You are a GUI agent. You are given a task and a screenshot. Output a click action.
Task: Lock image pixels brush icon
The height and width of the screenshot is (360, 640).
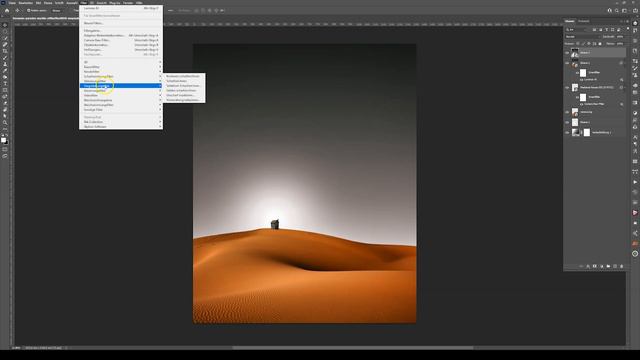[583, 44]
